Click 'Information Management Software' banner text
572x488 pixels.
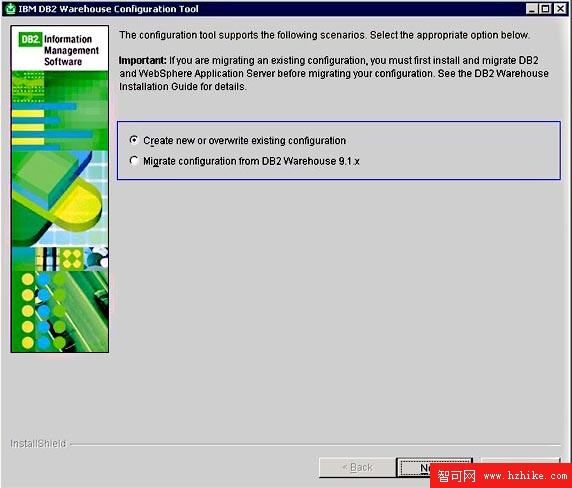71,50
